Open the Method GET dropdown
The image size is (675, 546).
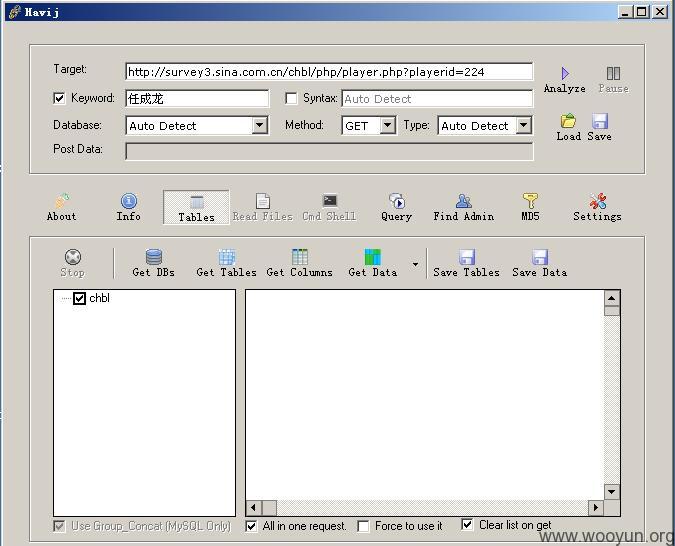[387, 125]
